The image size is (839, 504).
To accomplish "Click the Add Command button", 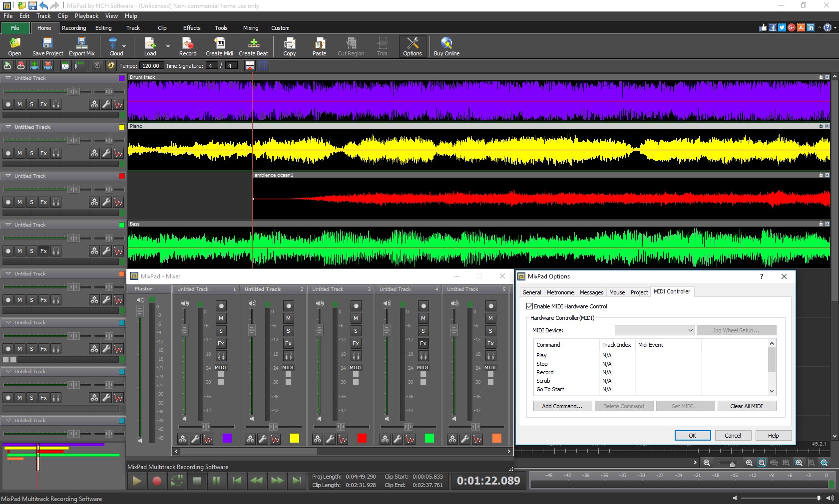I will tap(562, 406).
